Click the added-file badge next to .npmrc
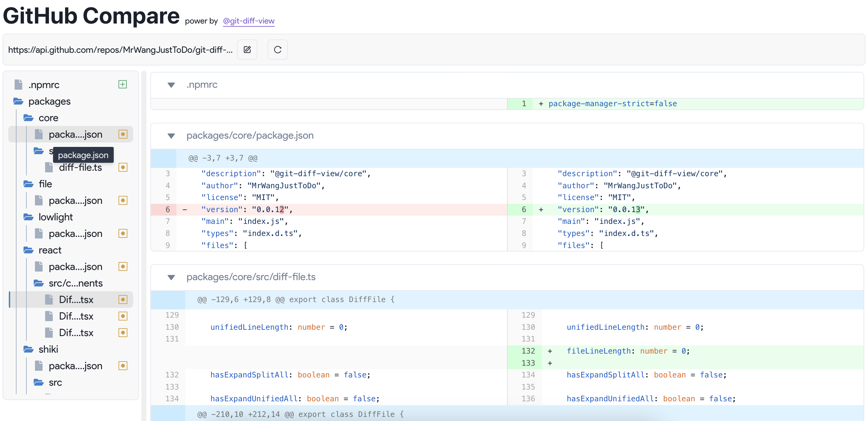This screenshot has height=421, width=868. coord(123,84)
